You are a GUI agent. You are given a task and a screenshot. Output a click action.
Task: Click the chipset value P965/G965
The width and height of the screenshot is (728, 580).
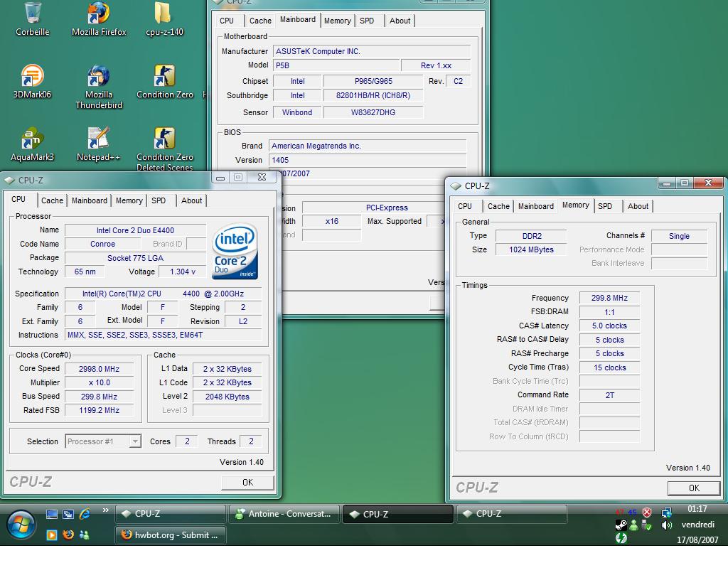[x=373, y=81]
